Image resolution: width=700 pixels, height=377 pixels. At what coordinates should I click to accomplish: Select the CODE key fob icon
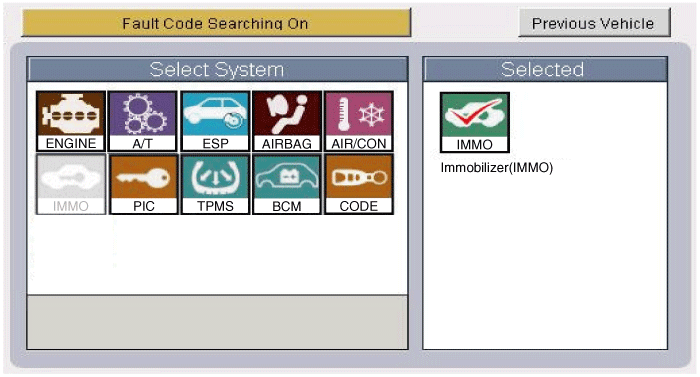[359, 184]
